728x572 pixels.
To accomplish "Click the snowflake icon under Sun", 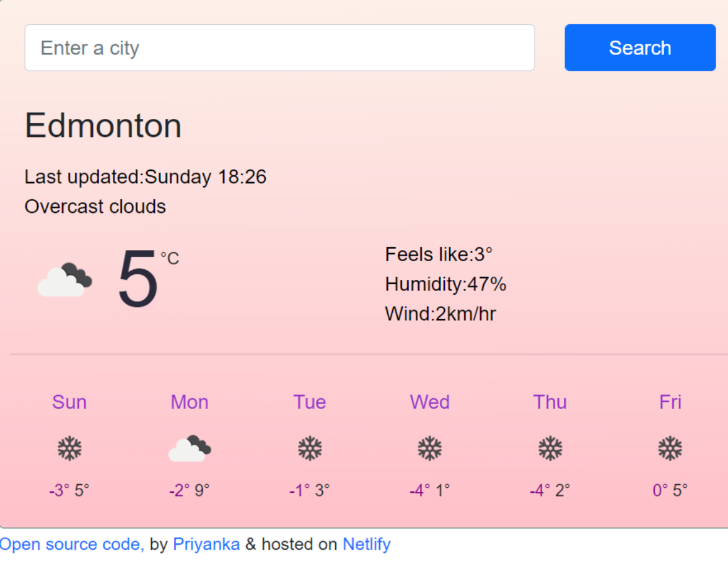I will (x=69, y=448).
